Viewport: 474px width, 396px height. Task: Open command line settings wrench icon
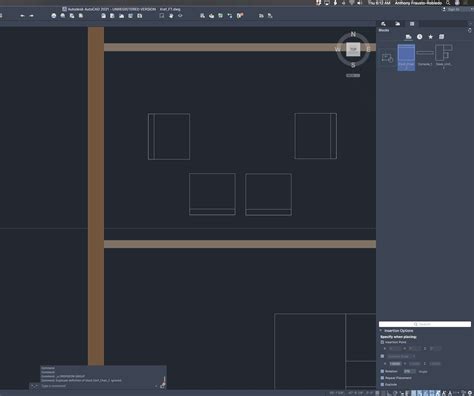point(163,385)
